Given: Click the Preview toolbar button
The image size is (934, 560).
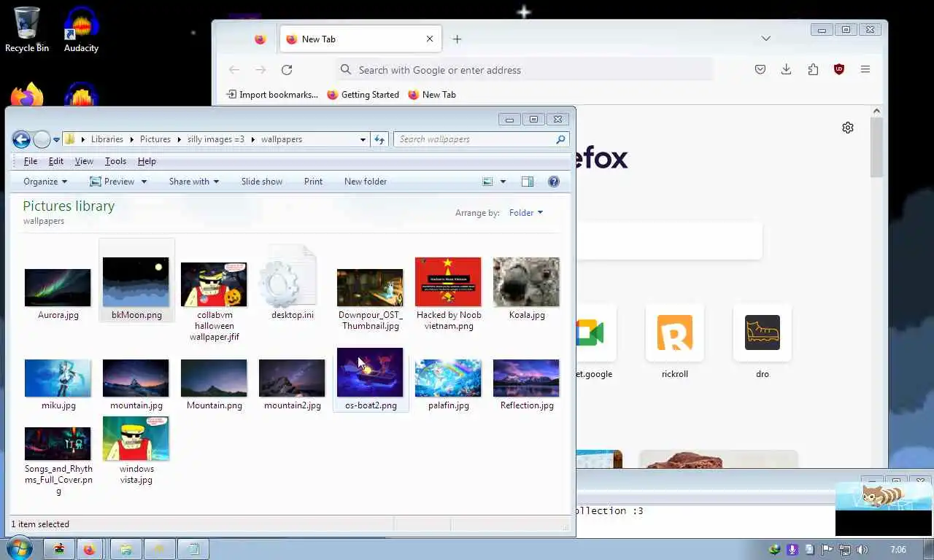Looking at the screenshot, I should tap(112, 182).
